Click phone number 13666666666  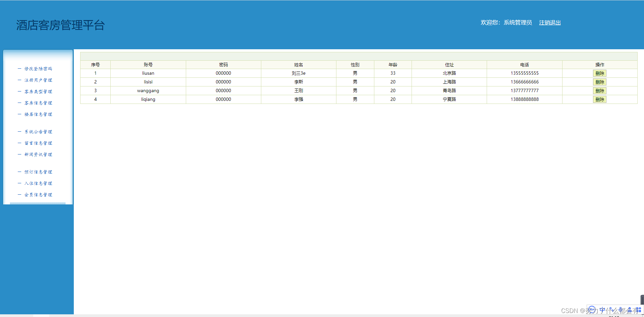pyautogui.click(x=525, y=82)
